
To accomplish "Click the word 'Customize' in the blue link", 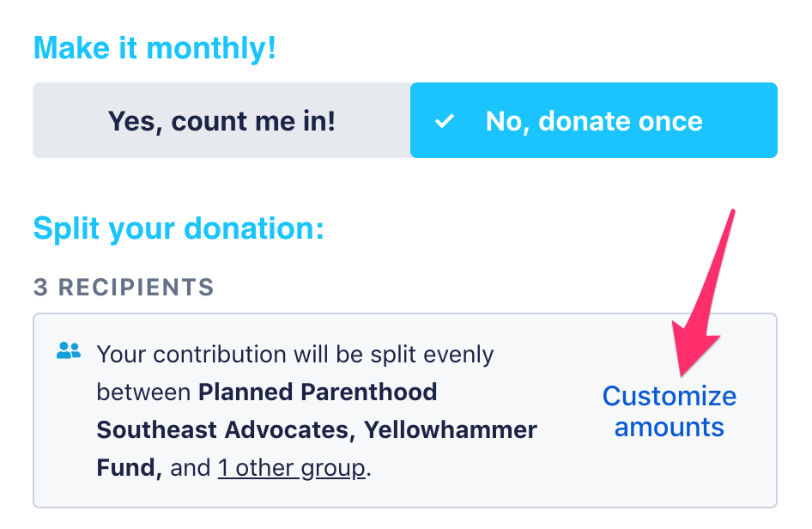I will point(669,397).
